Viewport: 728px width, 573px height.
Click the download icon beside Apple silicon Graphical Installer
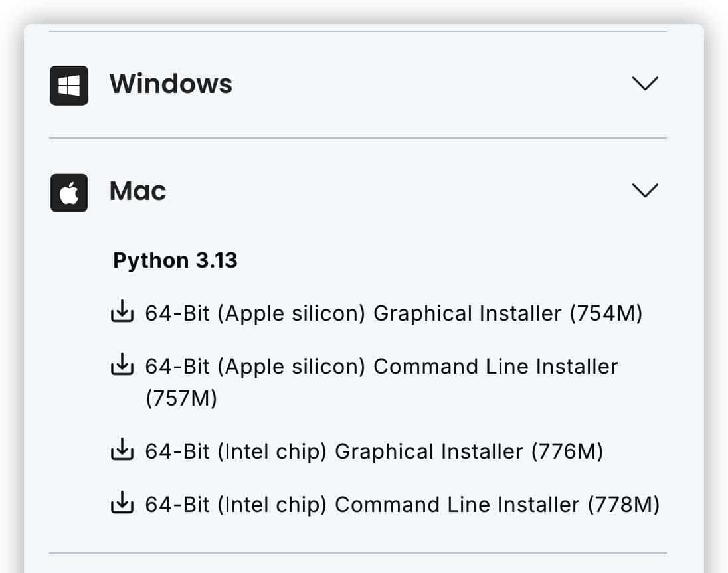pyautogui.click(x=124, y=313)
